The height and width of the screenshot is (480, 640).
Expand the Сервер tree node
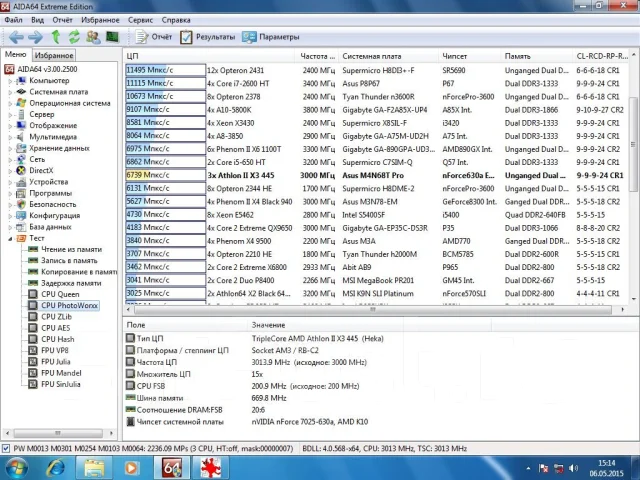click(10, 115)
